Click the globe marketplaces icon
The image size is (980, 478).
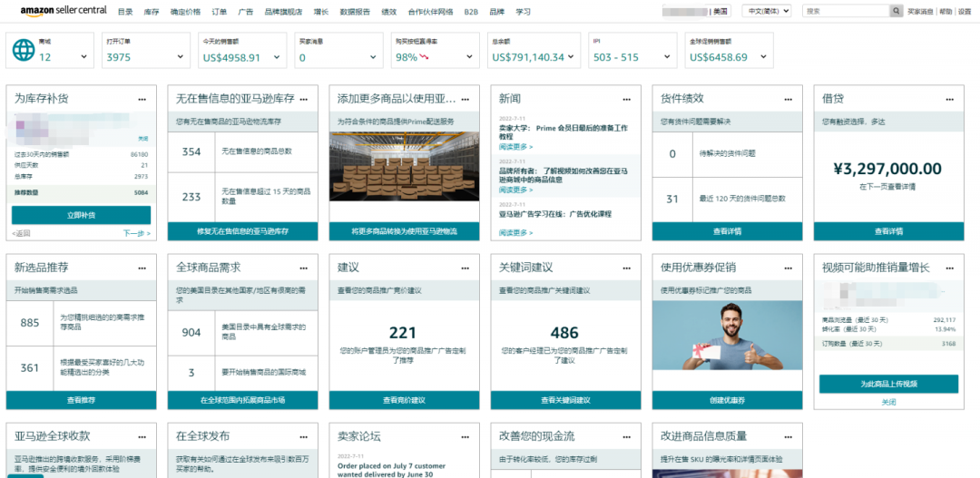23,51
